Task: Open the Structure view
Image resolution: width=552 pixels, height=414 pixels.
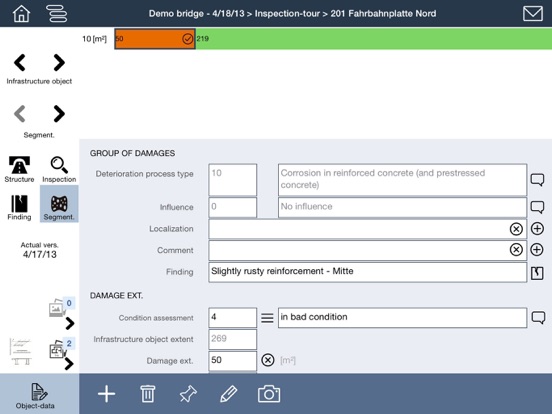Action: [x=19, y=169]
